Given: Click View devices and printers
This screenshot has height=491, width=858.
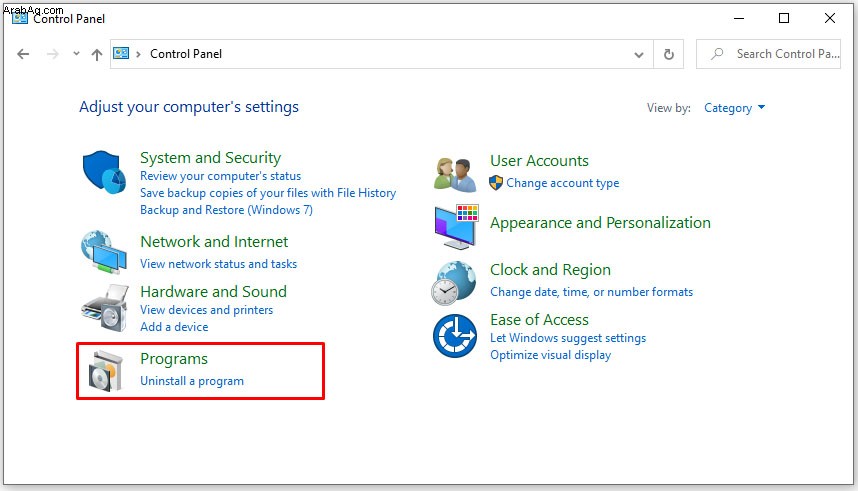Looking at the screenshot, I should (x=206, y=310).
